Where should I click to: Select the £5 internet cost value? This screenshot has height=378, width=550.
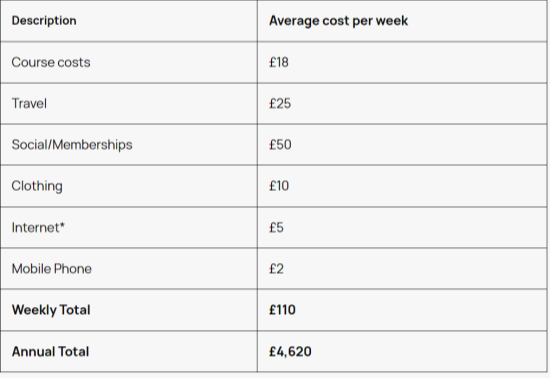click(276, 228)
